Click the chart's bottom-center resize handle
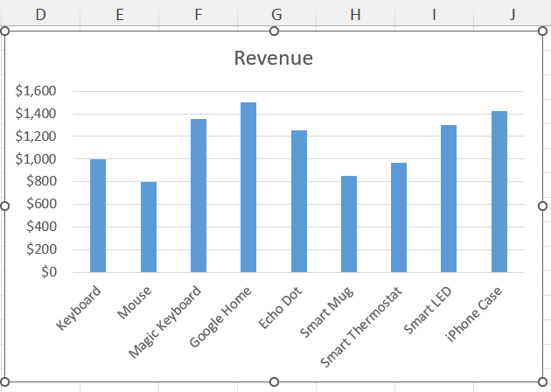Image resolution: width=551 pixels, height=392 pixels. (x=274, y=381)
